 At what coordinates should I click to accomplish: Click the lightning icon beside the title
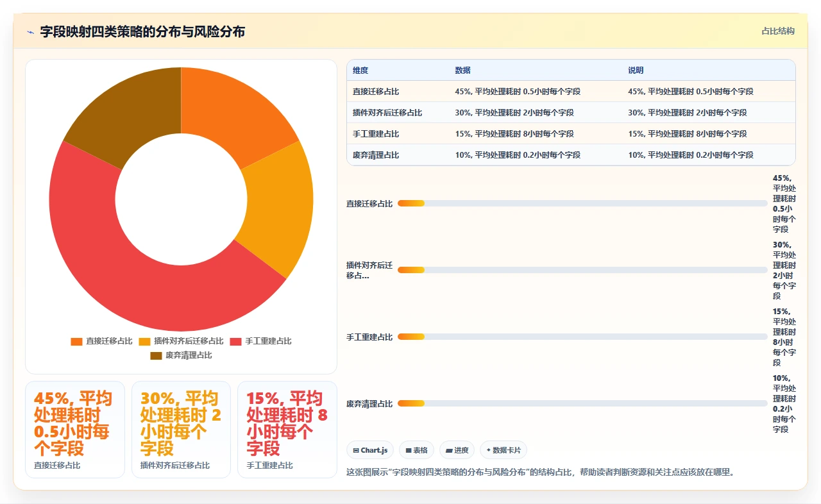pyautogui.click(x=31, y=32)
